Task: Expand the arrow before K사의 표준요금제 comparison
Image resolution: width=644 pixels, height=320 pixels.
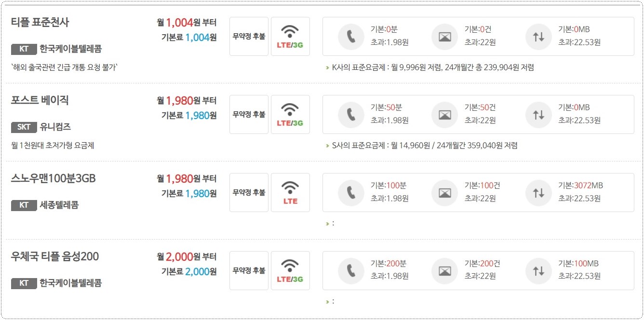Action: [x=327, y=66]
